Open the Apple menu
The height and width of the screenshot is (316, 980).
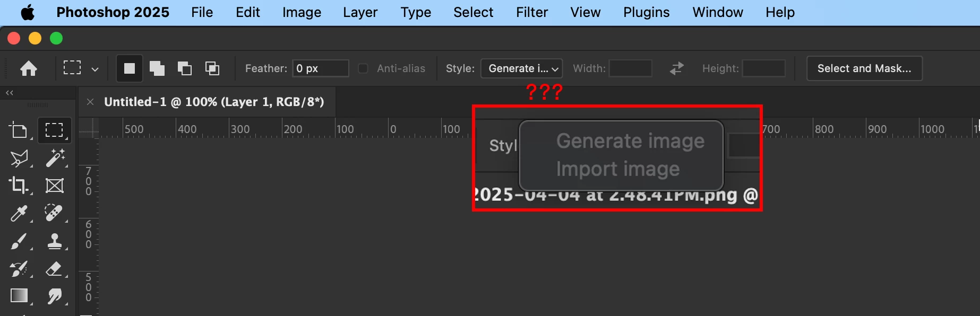[28, 12]
